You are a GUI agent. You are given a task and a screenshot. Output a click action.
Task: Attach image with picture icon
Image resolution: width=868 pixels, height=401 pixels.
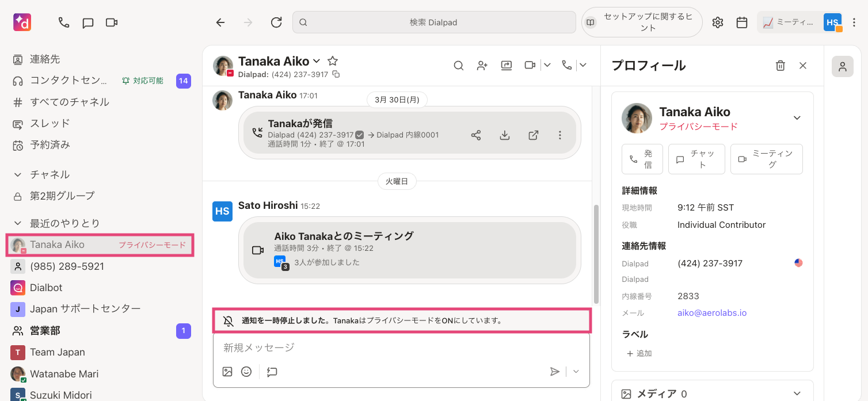227,372
